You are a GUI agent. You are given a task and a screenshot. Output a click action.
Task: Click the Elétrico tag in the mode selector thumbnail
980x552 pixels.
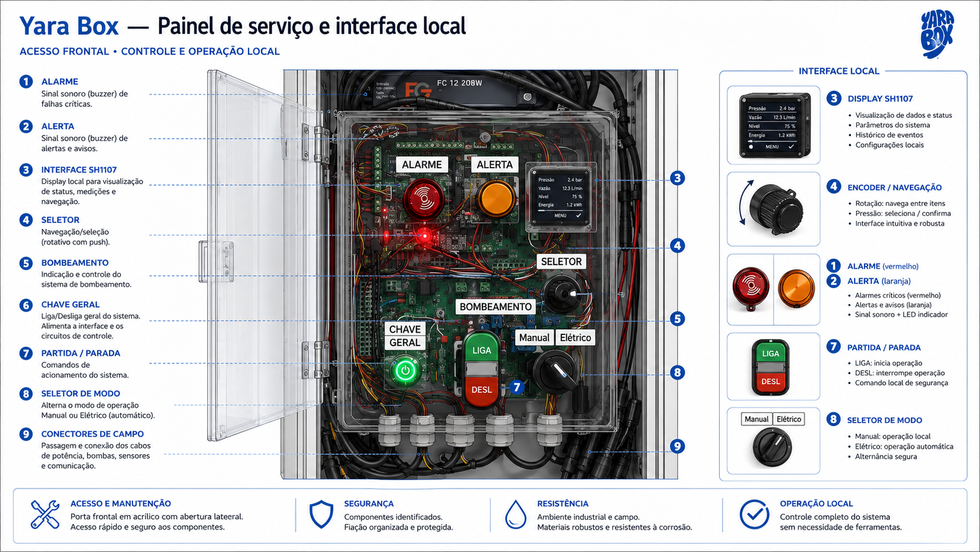click(789, 419)
